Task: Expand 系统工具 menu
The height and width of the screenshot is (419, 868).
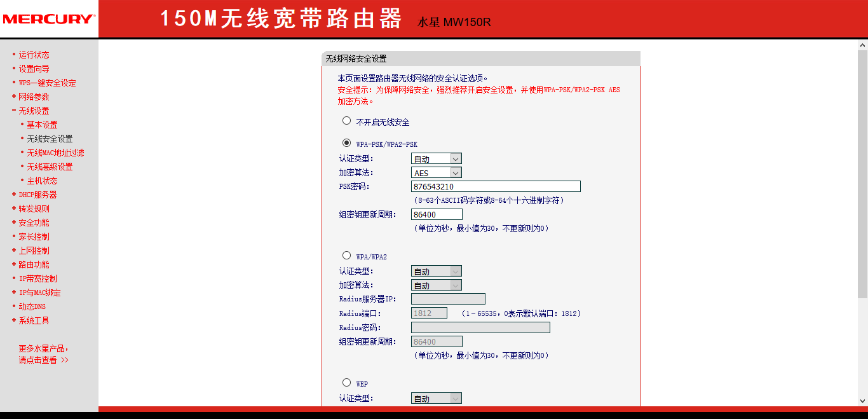Action: (x=34, y=320)
